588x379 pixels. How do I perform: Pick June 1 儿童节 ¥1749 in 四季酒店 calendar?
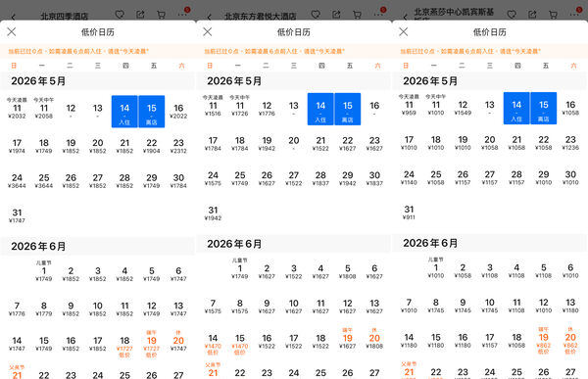click(x=44, y=271)
